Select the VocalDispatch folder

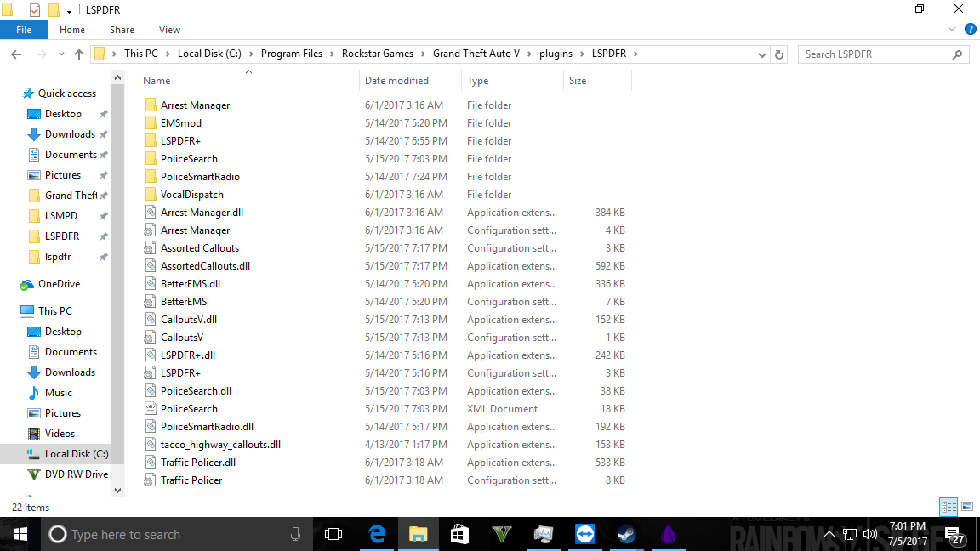(192, 195)
